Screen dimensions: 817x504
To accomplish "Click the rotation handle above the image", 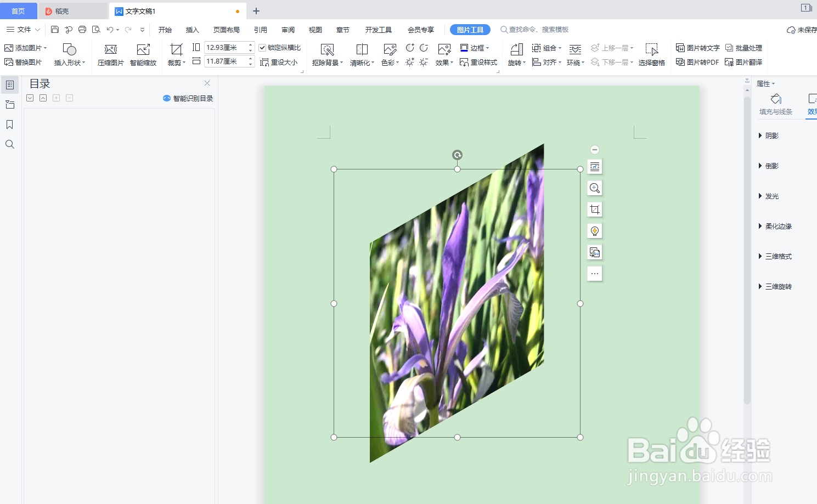I will 457,155.
